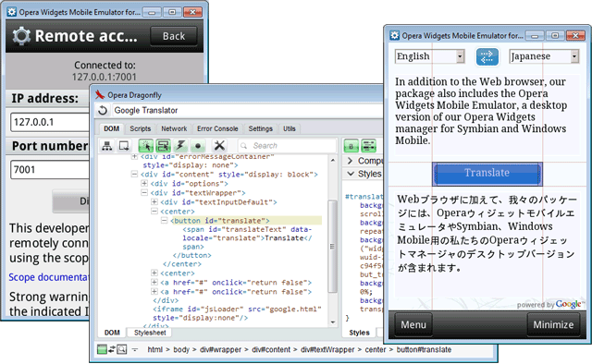Focus the Dragonfly Search field
Screen dimensions: 592x364
pyautogui.click(x=288, y=146)
